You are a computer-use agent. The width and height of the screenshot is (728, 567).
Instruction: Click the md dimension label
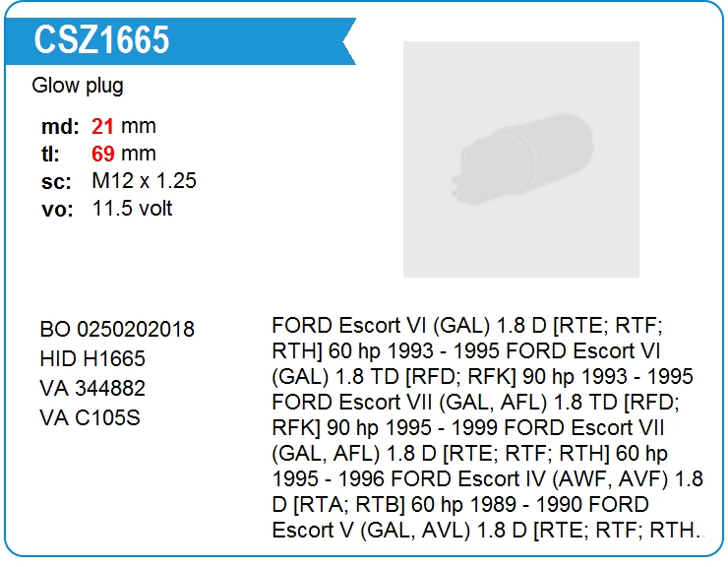59,127
